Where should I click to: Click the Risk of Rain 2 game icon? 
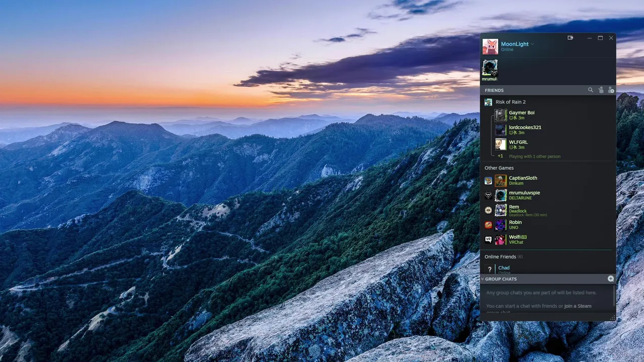[x=488, y=102]
